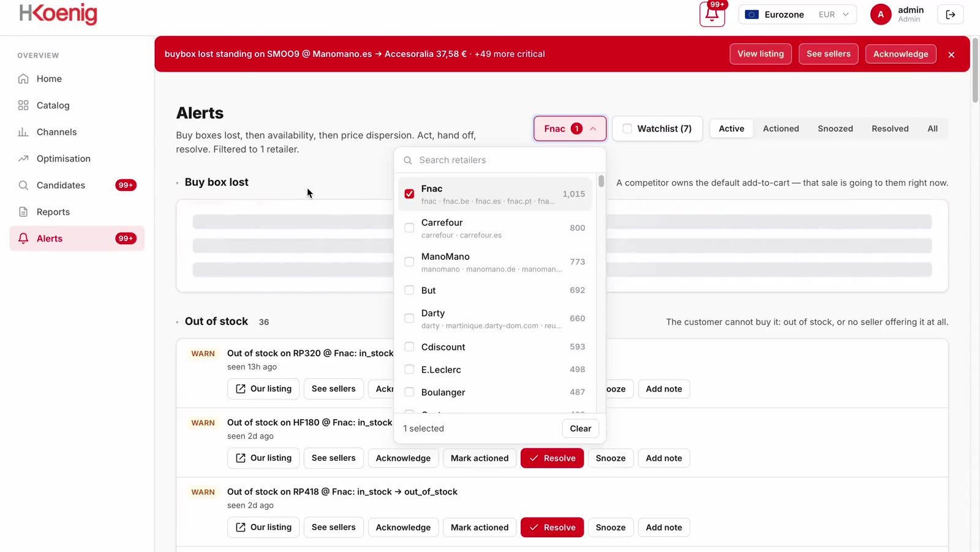The height and width of the screenshot is (552, 980).
Task: Click the Optimisation trend icon
Action: click(x=23, y=159)
